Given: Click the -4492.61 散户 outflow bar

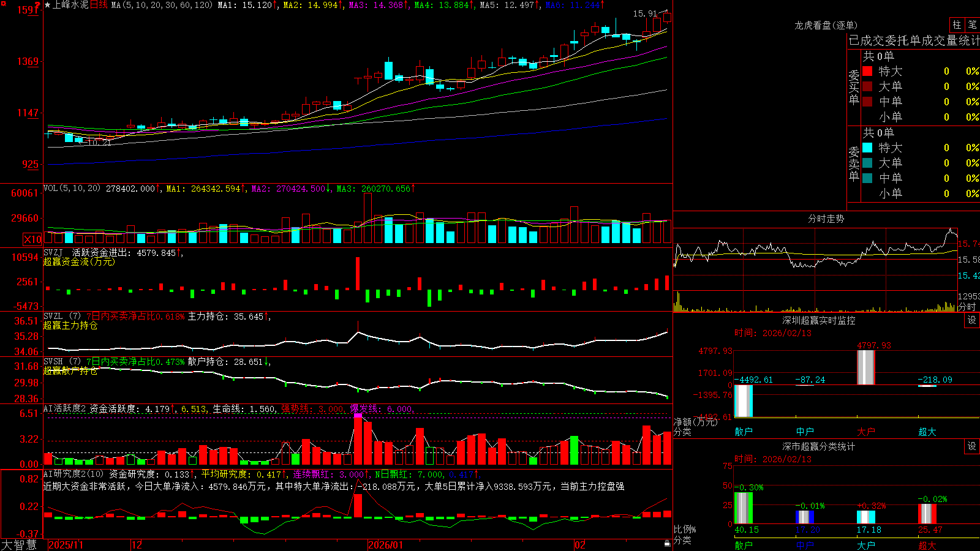Looking at the screenshot, I should (x=744, y=401).
